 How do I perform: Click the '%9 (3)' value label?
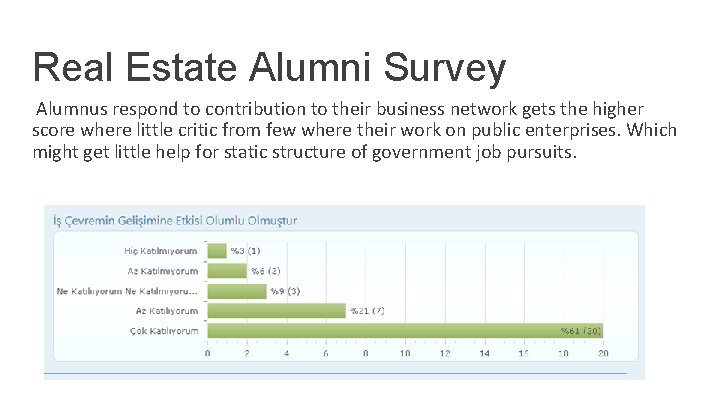285,291
